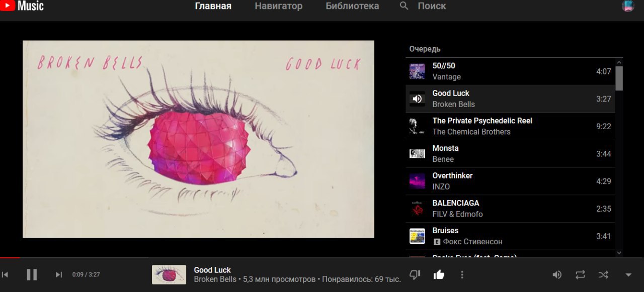Select Good Luck title in queue
Screen dimensions: 644x292
451,93
